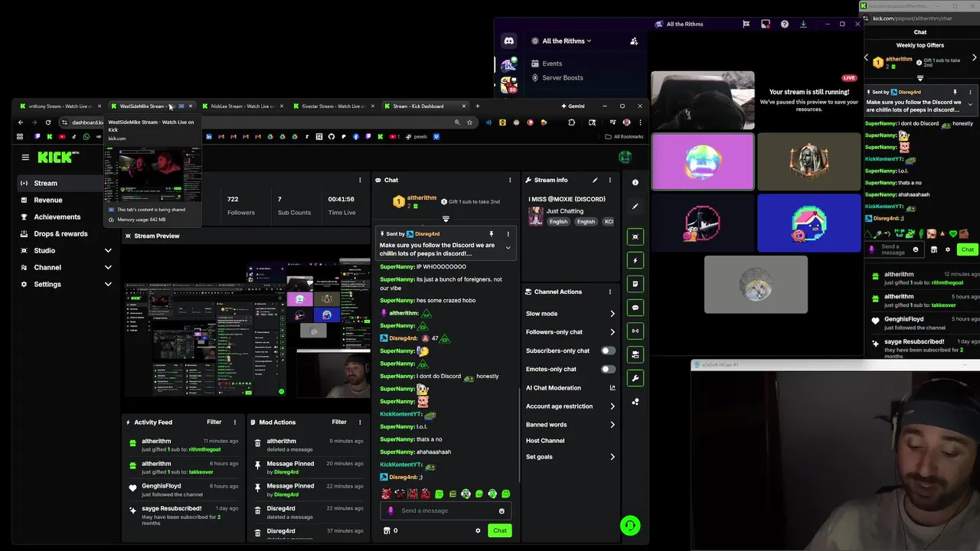This screenshot has width=980, height=551.
Task: Unpin the pinned message in dashboard chat
Action: coord(492,233)
